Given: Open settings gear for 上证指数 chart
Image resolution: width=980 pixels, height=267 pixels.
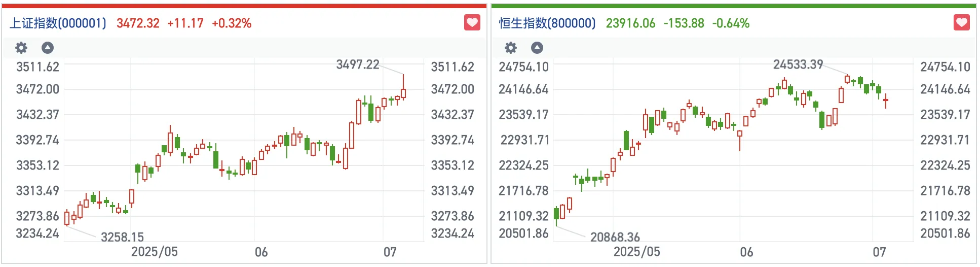Looking at the screenshot, I should [x=21, y=48].
